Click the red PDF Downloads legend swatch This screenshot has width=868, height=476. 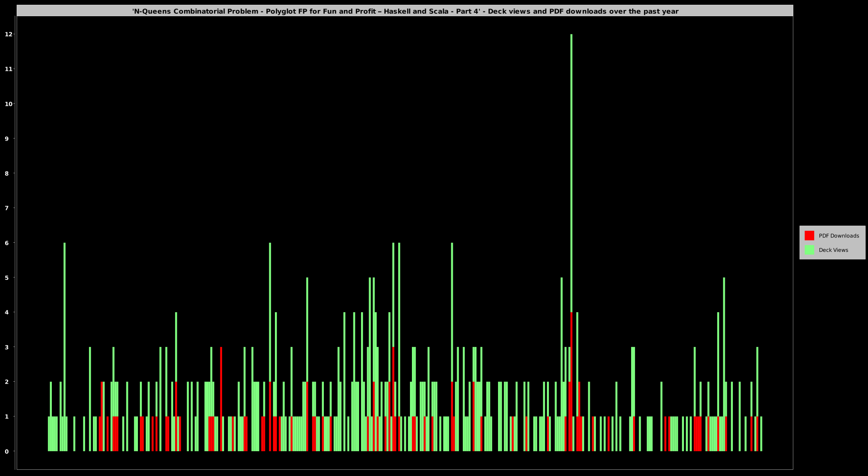(809, 236)
